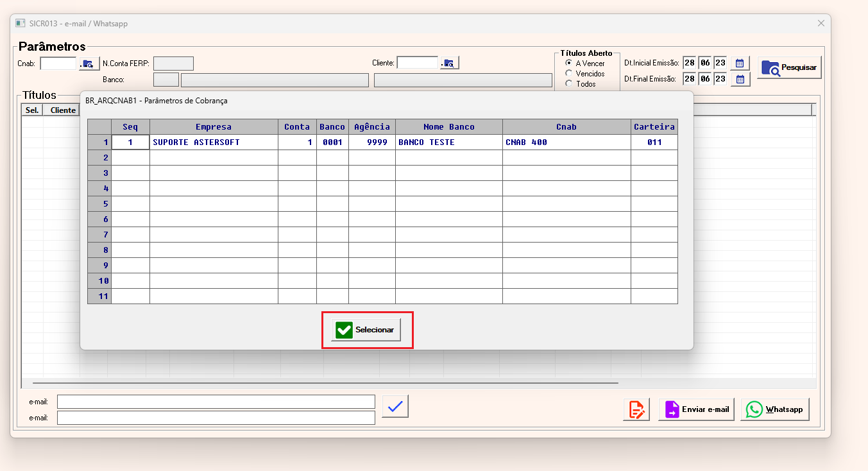The width and height of the screenshot is (868, 471).
Task: Click row number 11 header
Action: pos(99,296)
